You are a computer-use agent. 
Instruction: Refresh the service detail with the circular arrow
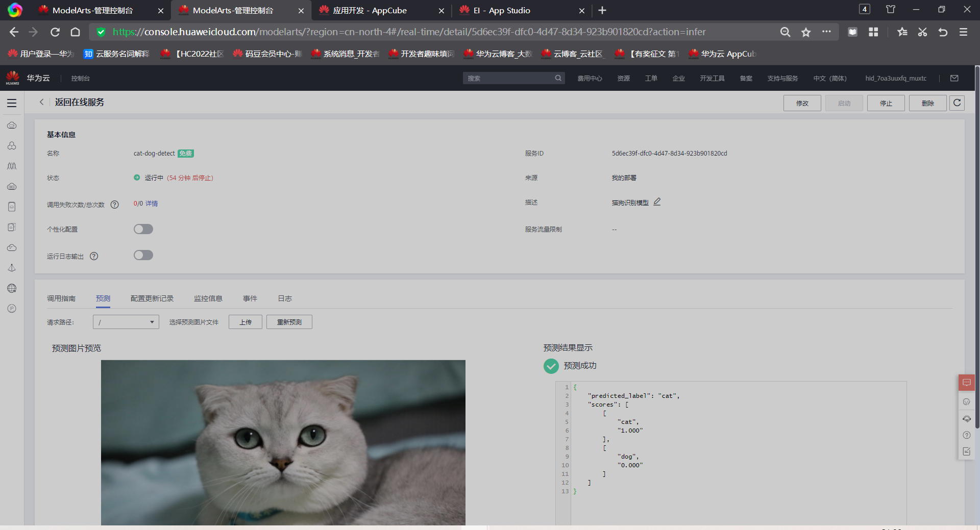click(957, 103)
